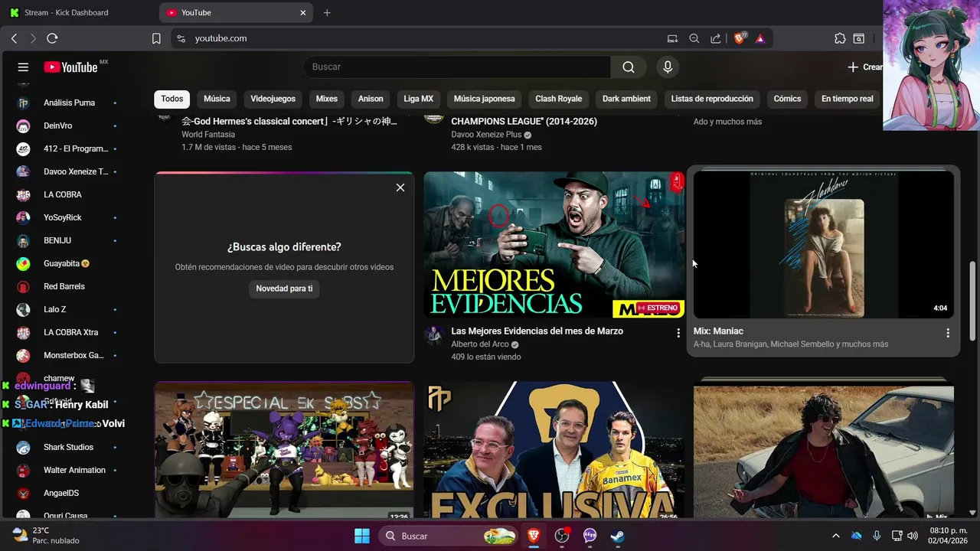
Task: Select the Dark ambient chip
Action: coord(626,99)
